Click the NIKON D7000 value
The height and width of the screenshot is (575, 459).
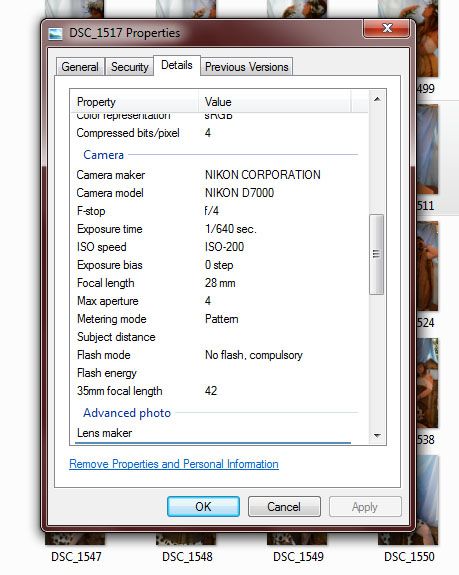tap(239, 193)
